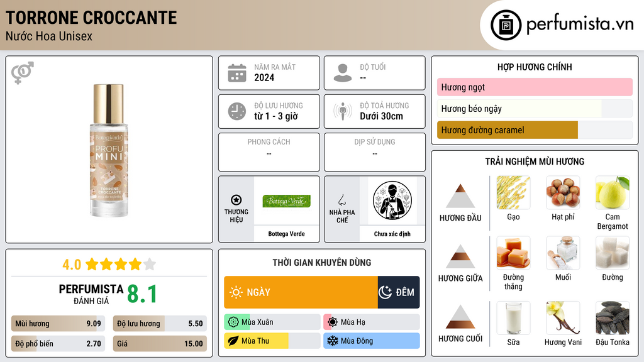Click the Hương đầu pyramid icon
This screenshot has width=644, height=362.
[x=460, y=196]
